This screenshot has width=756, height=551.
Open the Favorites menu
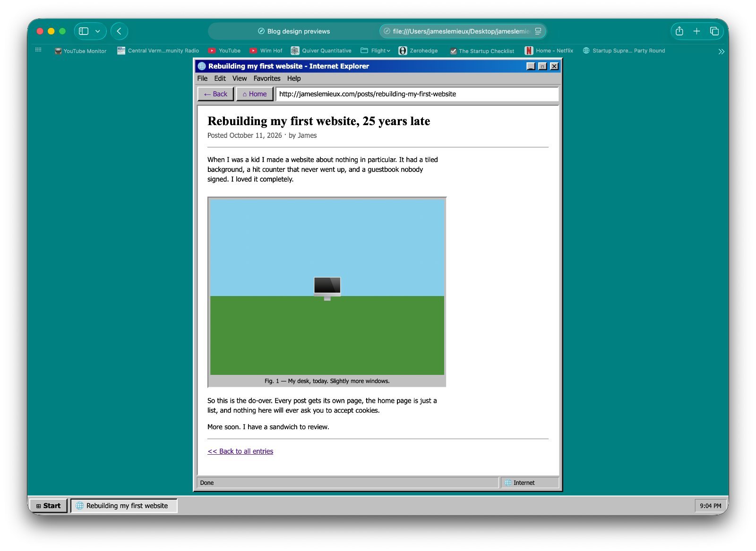[267, 78]
